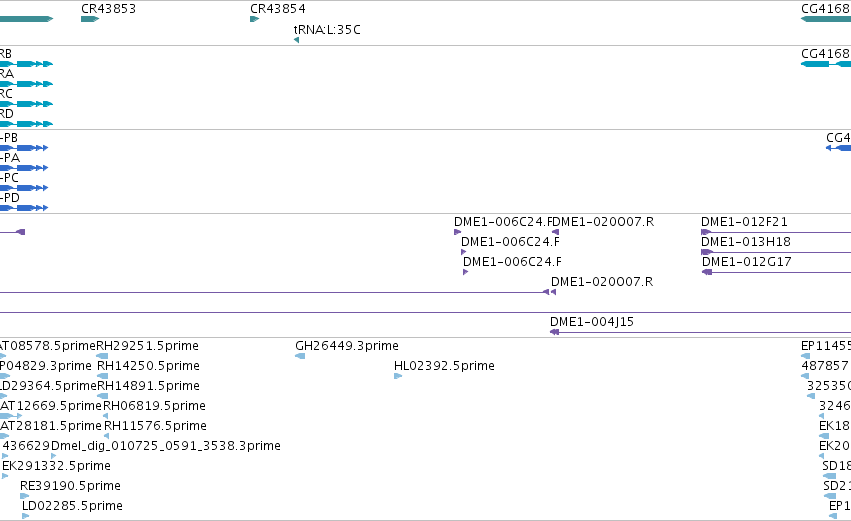Click the RH06819.5prime EST glyph
Viewport: 851px width, 521px height.
106,416
